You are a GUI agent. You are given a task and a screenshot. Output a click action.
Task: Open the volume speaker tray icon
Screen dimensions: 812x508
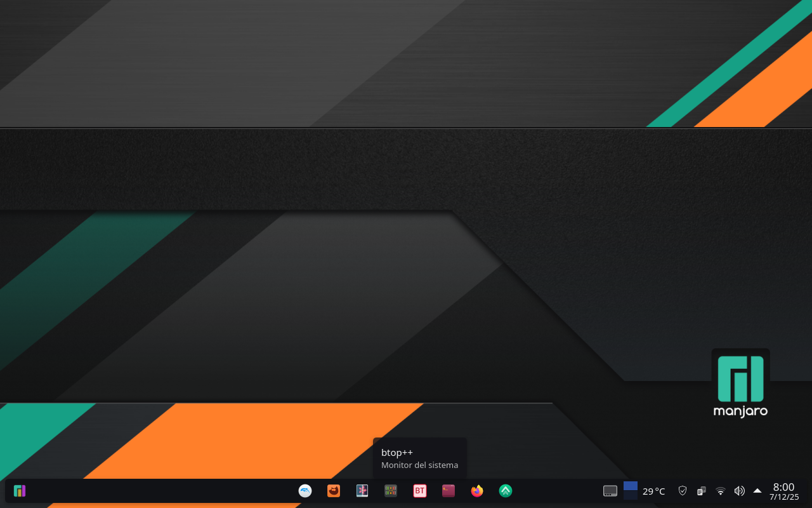(x=739, y=491)
